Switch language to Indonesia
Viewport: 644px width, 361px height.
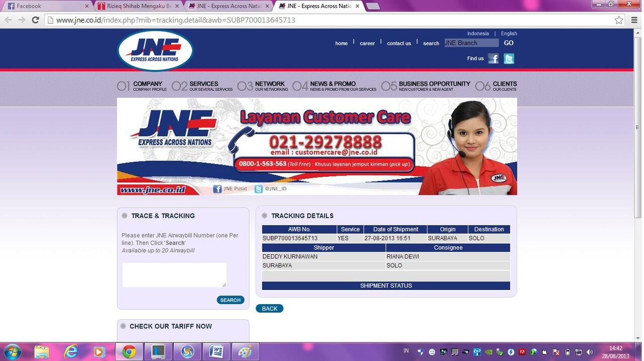[x=478, y=33]
